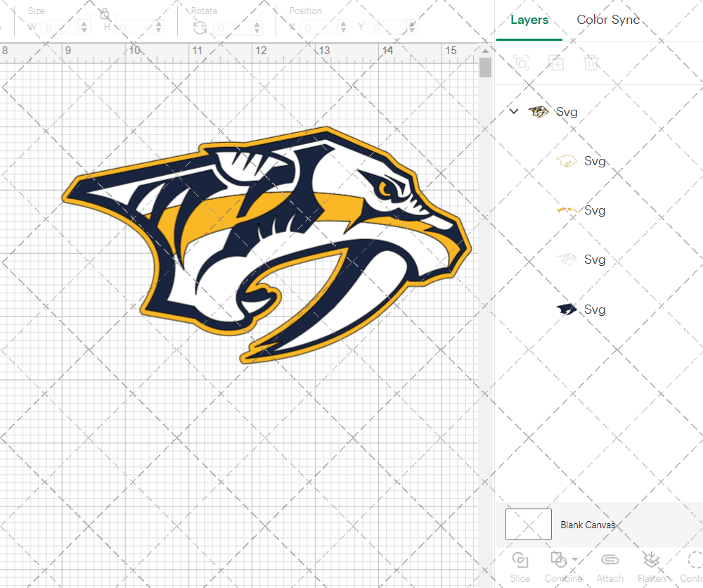Switch to the Color Sync tab

(x=608, y=20)
